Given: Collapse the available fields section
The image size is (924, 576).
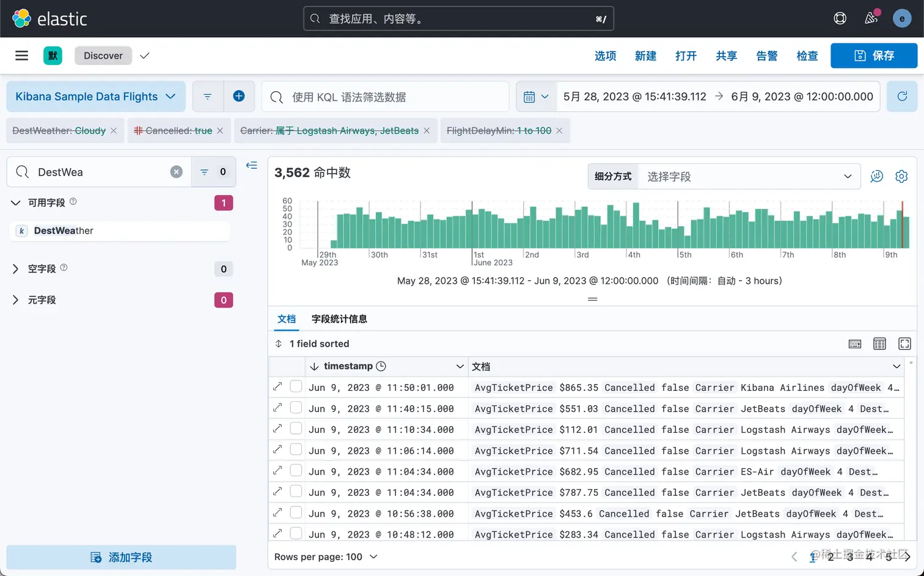Looking at the screenshot, I should point(16,202).
